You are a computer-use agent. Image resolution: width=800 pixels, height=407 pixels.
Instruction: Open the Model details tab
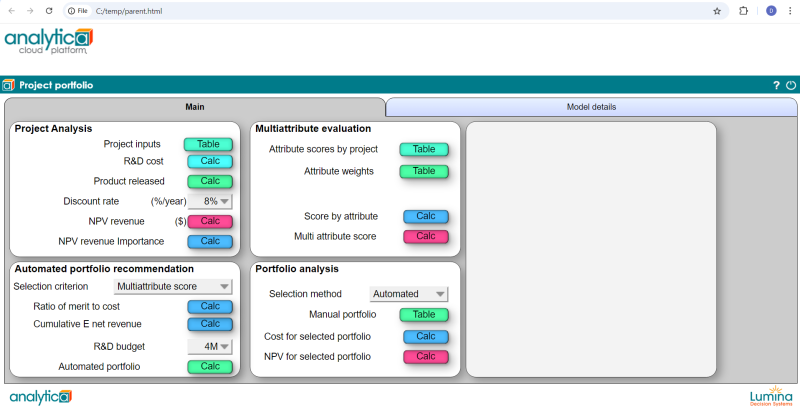point(591,107)
